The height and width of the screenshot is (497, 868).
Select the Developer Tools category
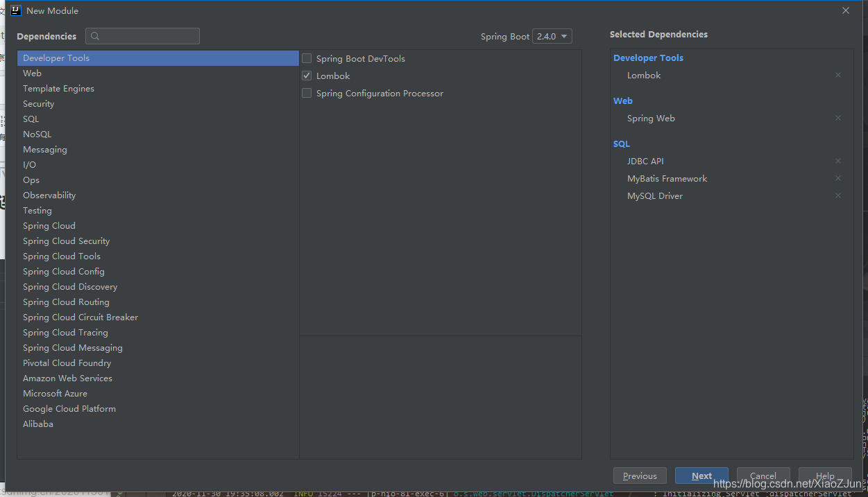(158, 58)
